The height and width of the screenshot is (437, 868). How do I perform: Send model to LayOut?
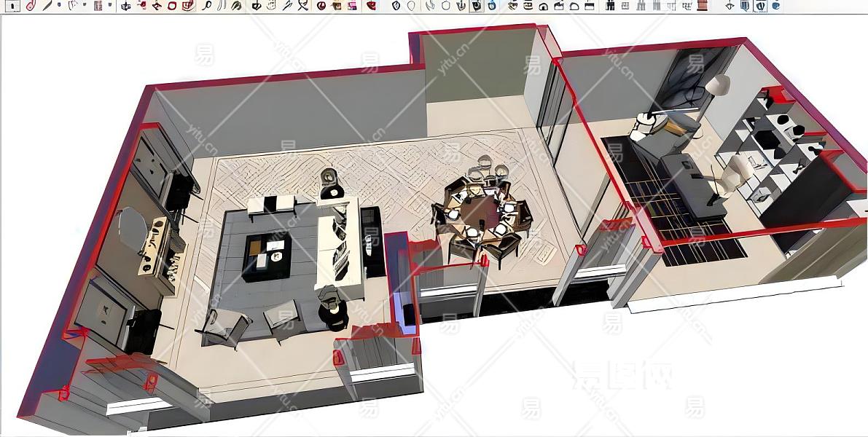351,6
